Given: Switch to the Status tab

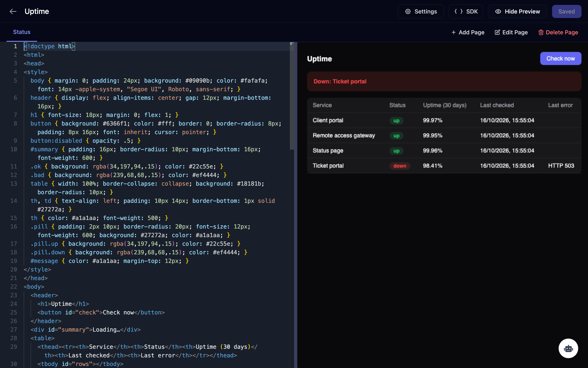Looking at the screenshot, I should point(22,32).
